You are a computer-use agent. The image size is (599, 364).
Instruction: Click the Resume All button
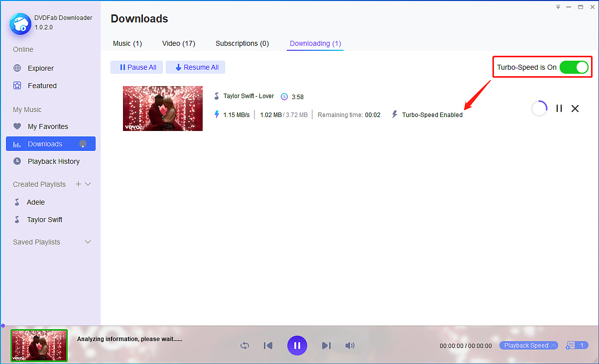click(x=196, y=67)
